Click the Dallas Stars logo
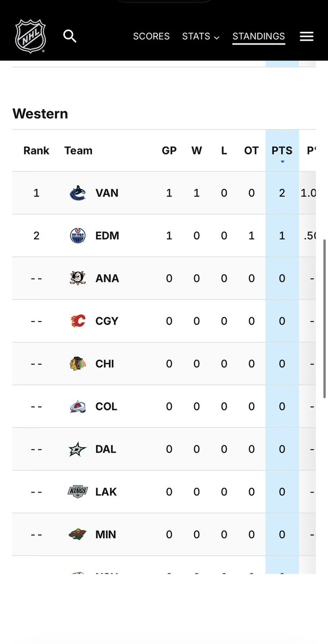The height and width of the screenshot is (644, 328). (x=78, y=449)
